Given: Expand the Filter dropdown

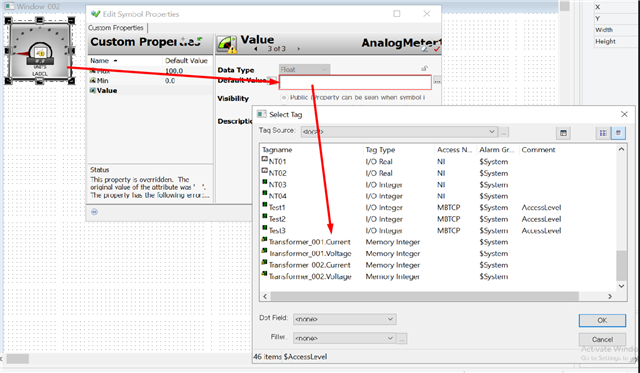Looking at the screenshot, I should click(x=344, y=338).
